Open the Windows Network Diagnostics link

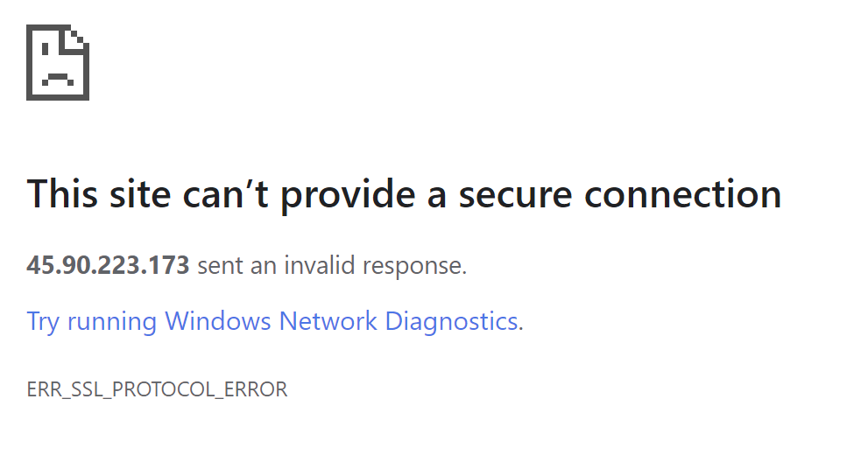(274, 321)
